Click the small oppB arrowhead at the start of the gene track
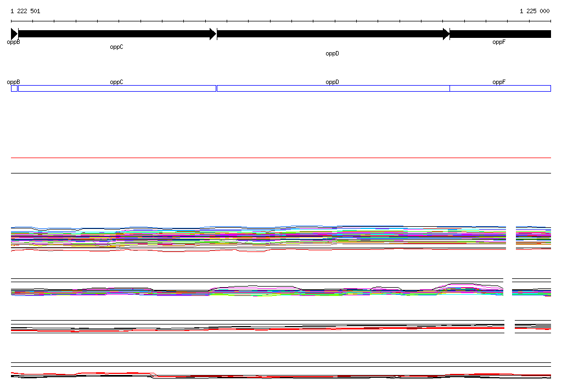Image resolution: width=562 pixels, height=392 pixels. (x=14, y=34)
